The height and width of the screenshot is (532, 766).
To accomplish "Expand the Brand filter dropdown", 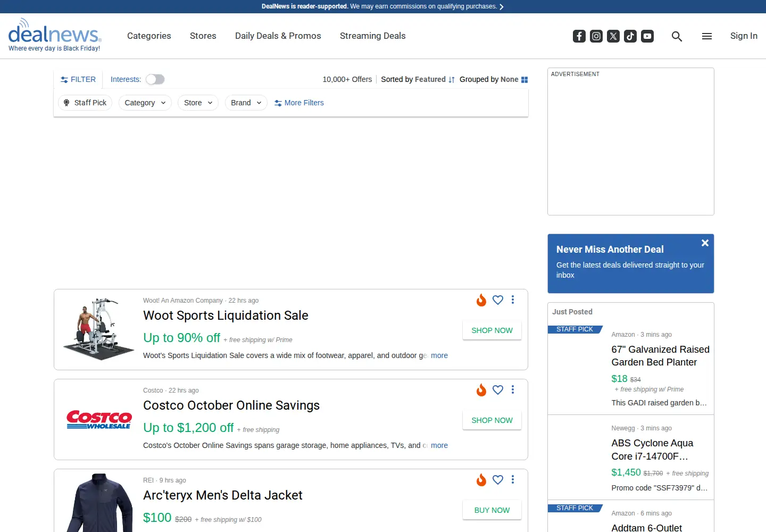I will tap(246, 103).
